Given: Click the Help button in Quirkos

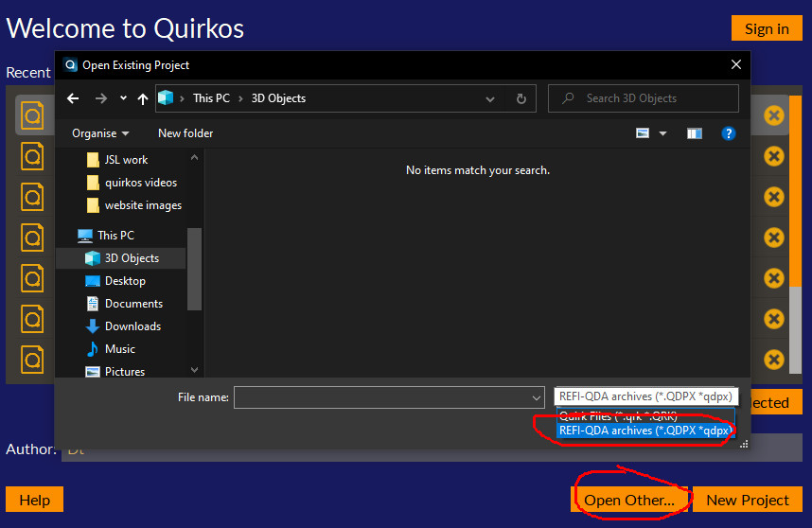Looking at the screenshot, I should pos(35,500).
